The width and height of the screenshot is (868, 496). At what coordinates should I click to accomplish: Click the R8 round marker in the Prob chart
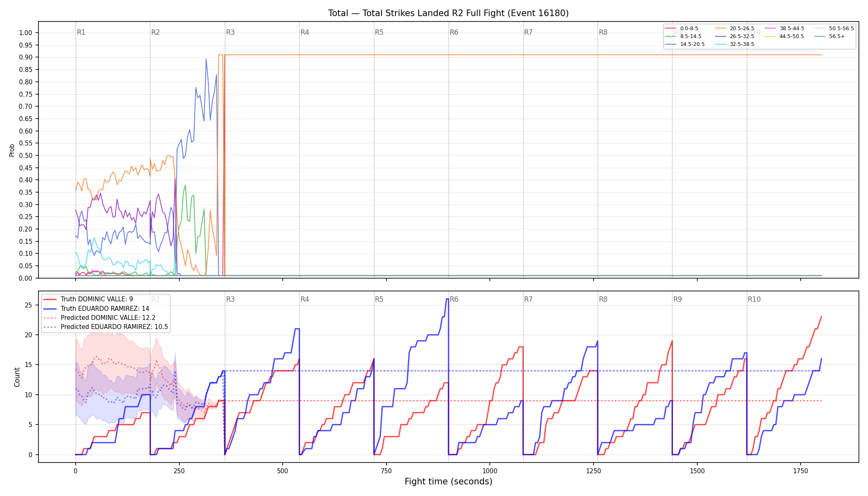[x=603, y=32]
